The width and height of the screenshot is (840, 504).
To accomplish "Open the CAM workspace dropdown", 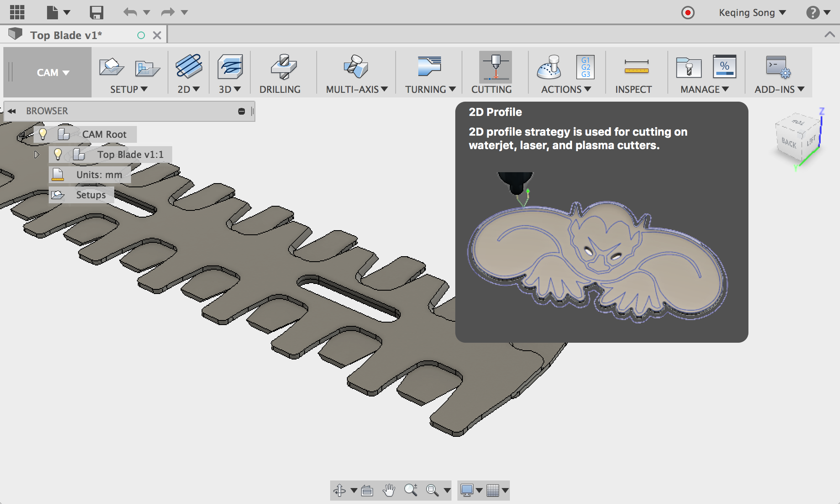I will 53,73.
